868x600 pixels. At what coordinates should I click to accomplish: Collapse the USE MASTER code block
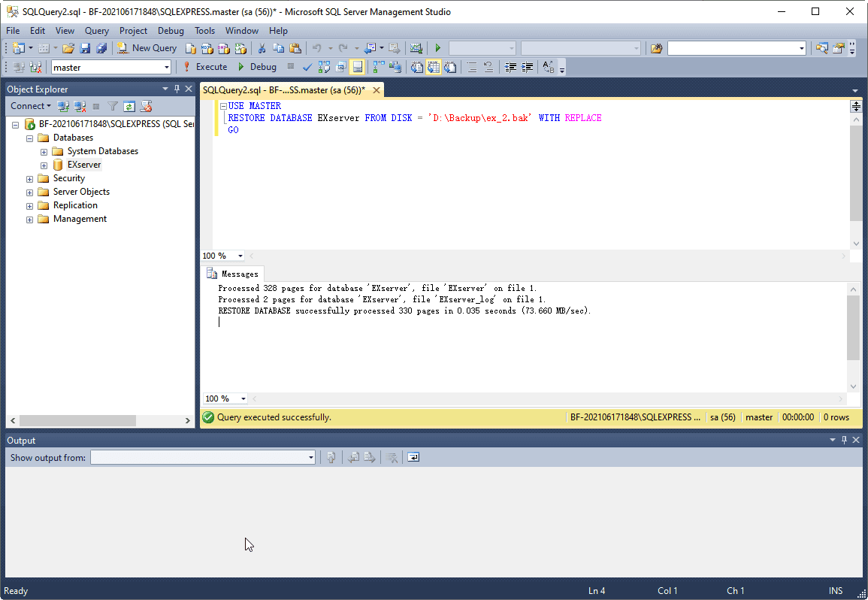pos(223,107)
